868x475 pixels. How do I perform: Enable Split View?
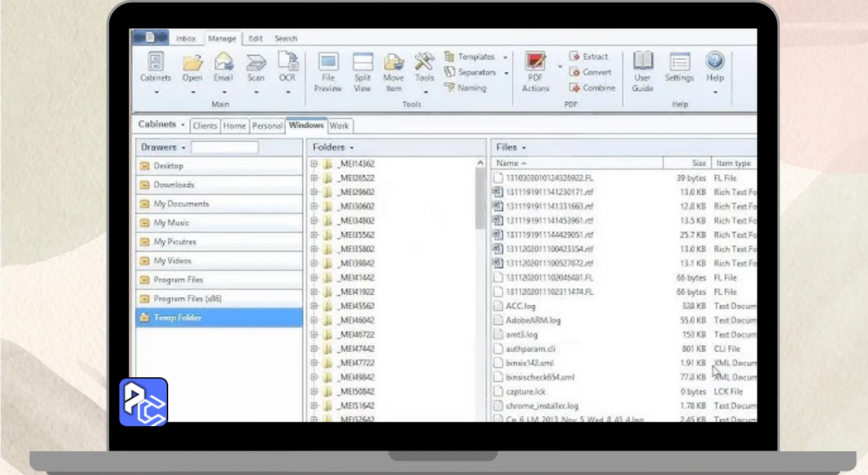pyautogui.click(x=363, y=63)
